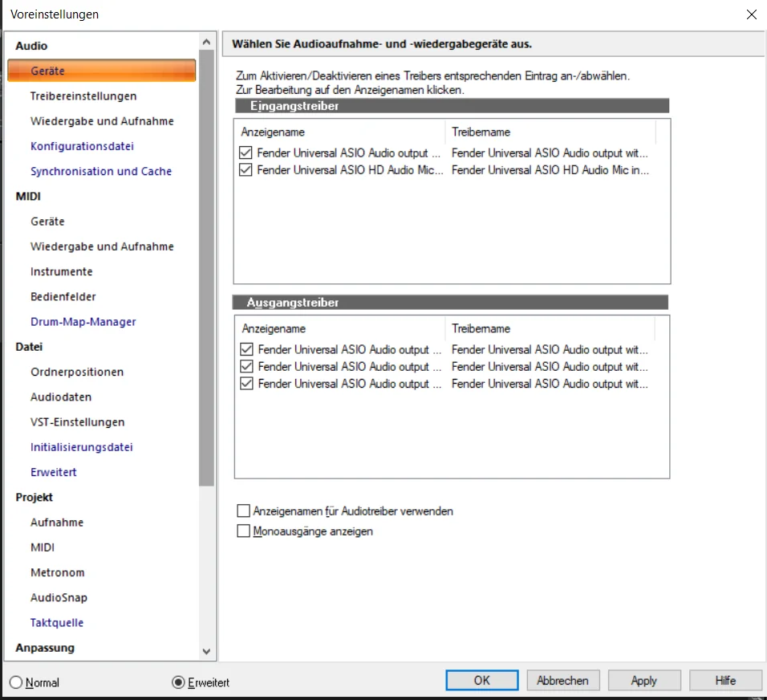The width and height of the screenshot is (767, 700).
Task: Click the Abbrechen button
Action: [563, 681]
